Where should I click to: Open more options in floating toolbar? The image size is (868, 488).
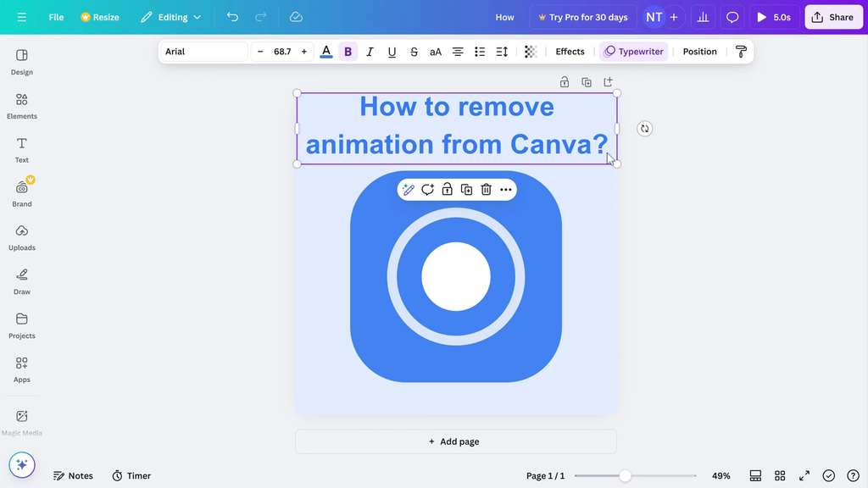[x=506, y=190]
